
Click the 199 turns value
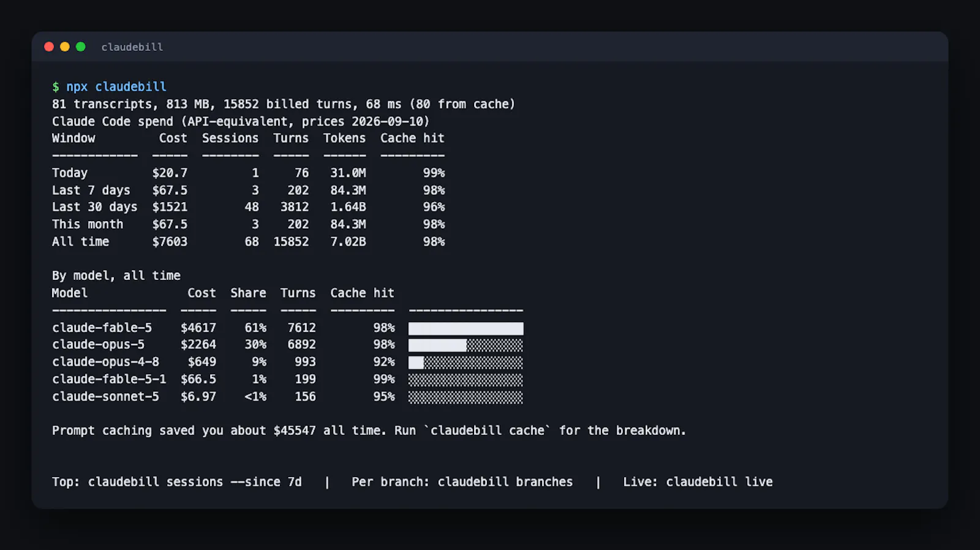(306, 380)
